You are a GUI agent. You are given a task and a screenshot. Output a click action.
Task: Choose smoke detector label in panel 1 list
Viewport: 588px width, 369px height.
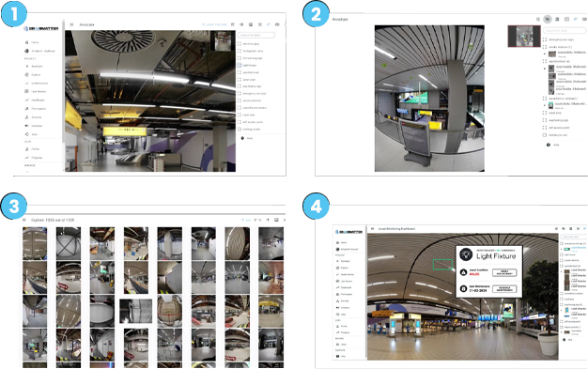(x=252, y=100)
